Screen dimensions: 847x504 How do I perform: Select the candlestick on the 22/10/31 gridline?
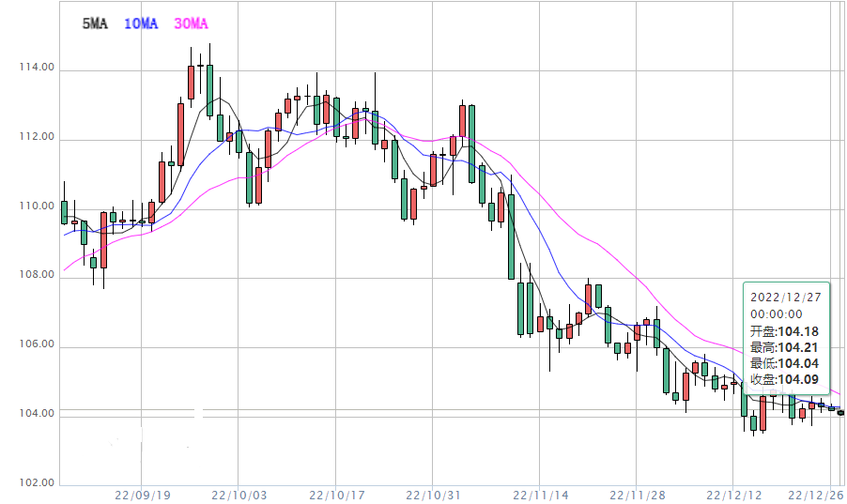(x=433, y=170)
